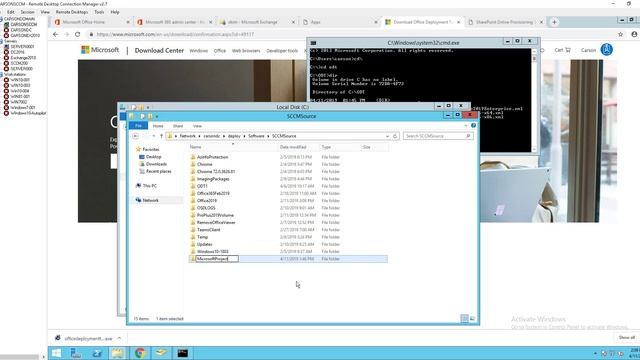Sort by Date modified column
The width and height of the screenshot is (640, 360).
[x=293, y=147]
